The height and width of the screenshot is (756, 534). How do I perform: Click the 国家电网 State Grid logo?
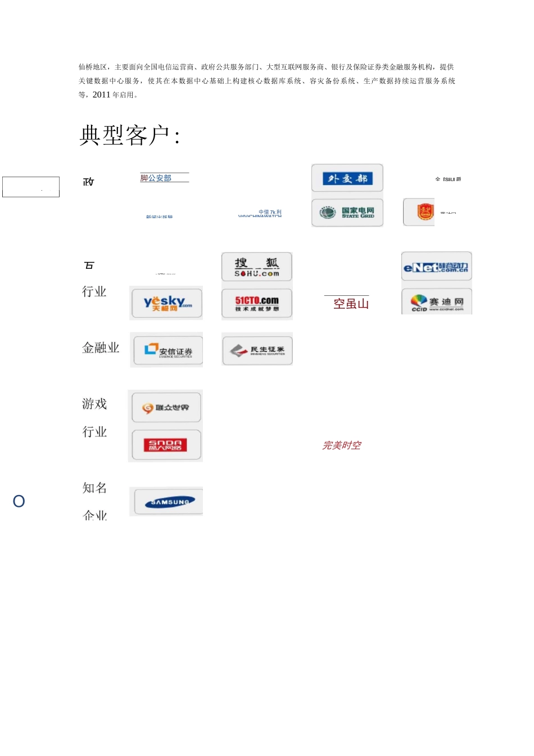(x=347, y=212)
